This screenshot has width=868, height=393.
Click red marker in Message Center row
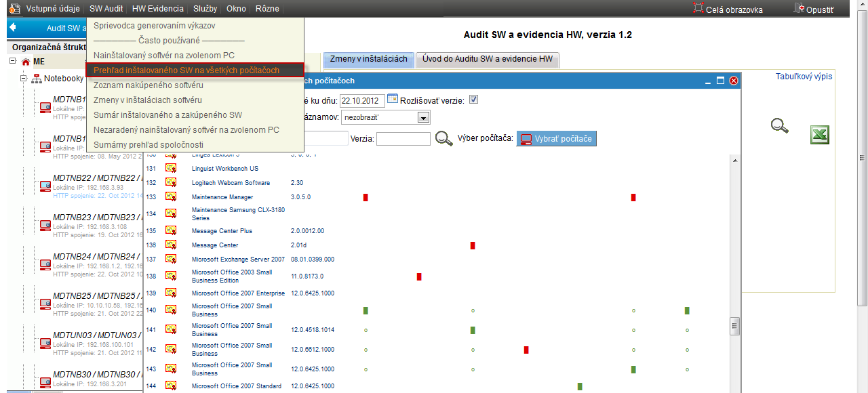473,245
